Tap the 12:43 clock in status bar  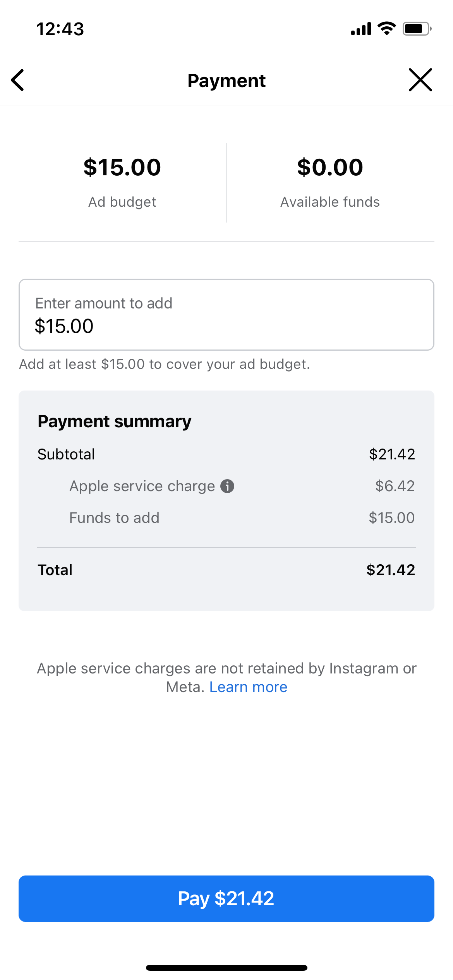(60, 29)
